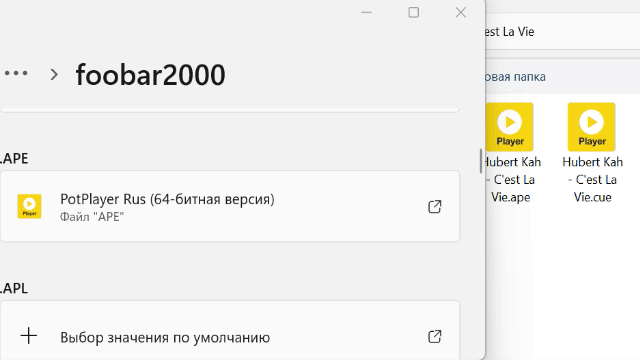The width and height of the screenshot is (640, 360).
Task: Click the PotPlayer icon in the .APE row
Action: (29, 206)
